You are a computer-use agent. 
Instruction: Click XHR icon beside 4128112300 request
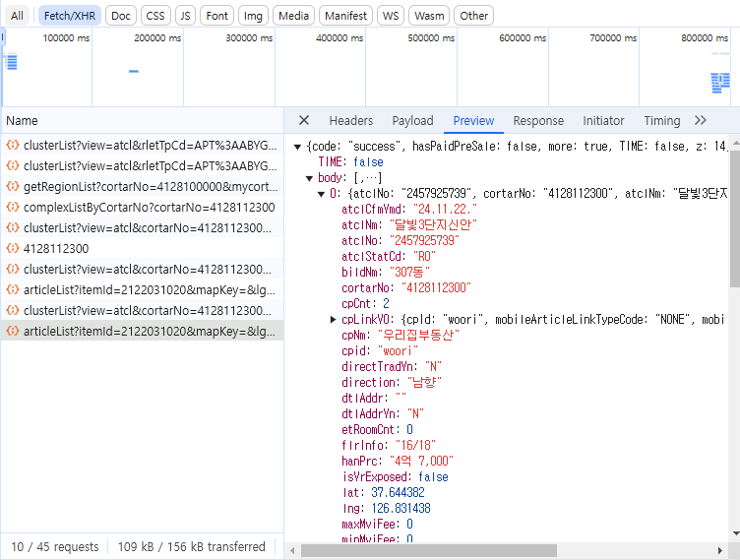[x=12, y=248]
